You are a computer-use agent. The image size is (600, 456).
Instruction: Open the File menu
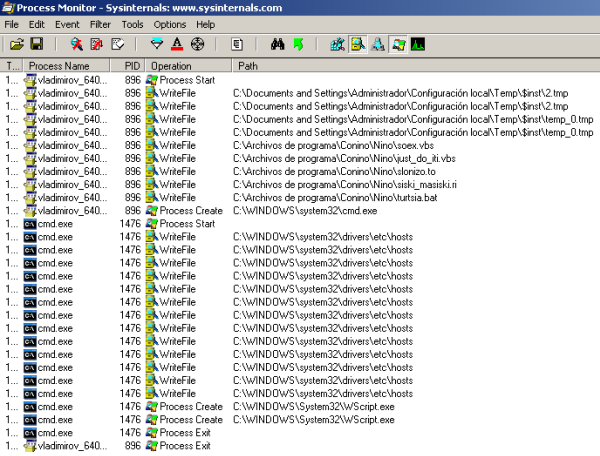point(11,24)
